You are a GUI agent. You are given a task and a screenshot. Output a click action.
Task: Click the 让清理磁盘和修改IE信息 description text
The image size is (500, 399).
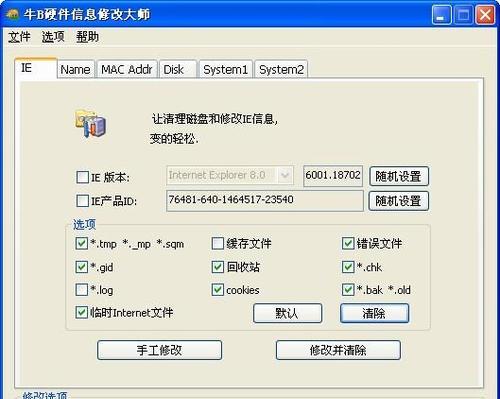click(214, 119)
